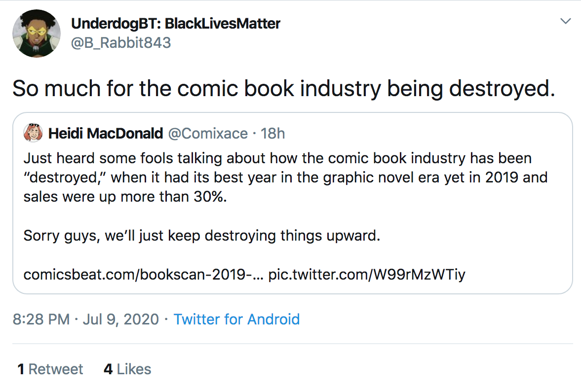View the 1 Retweet list
581x392 pixels.
(50, 369)
